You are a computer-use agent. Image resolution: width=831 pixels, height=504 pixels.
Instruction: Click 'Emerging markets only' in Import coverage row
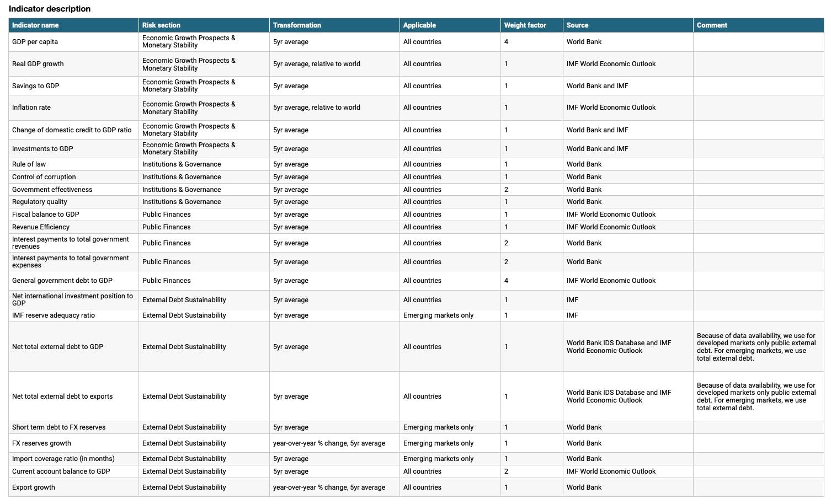click(439, 459)
